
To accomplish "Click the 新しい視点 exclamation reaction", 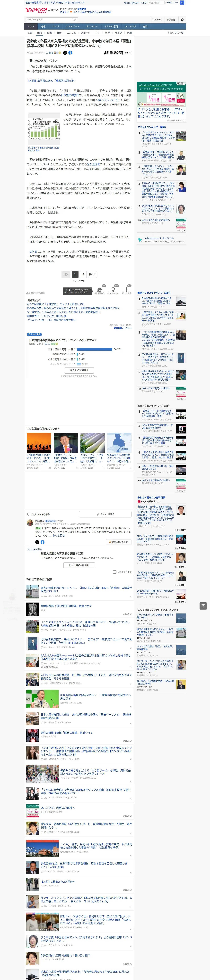I will [x=127, y=290].
